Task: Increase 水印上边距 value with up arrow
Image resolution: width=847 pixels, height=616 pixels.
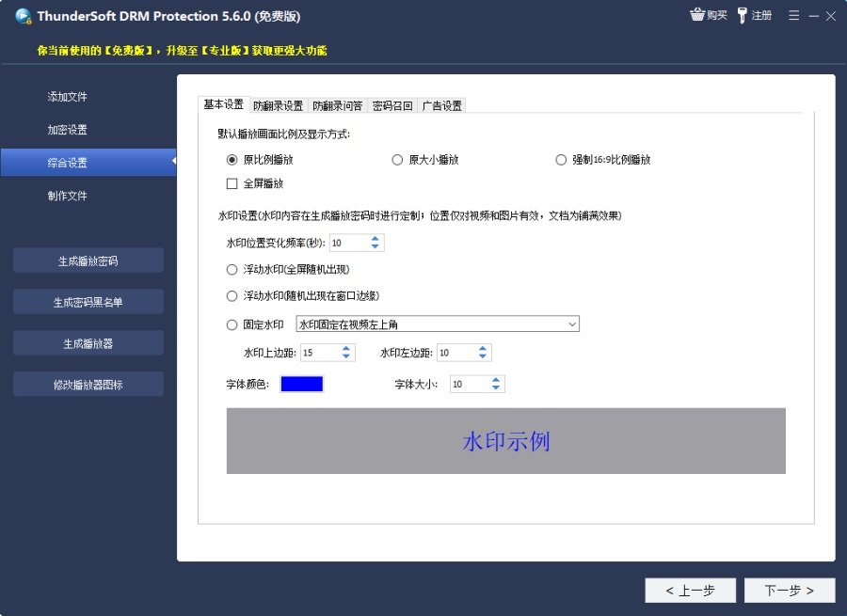Action: point(346,349)
